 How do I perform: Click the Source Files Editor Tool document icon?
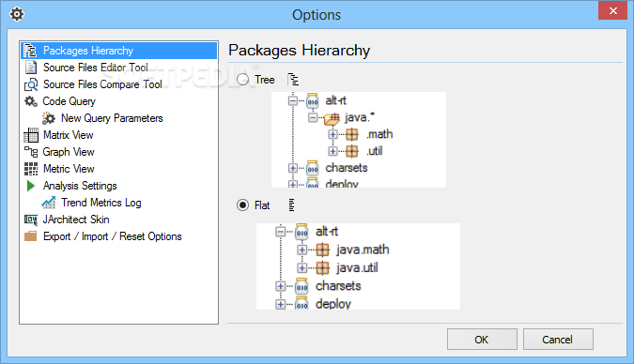[x=31, y=68]
